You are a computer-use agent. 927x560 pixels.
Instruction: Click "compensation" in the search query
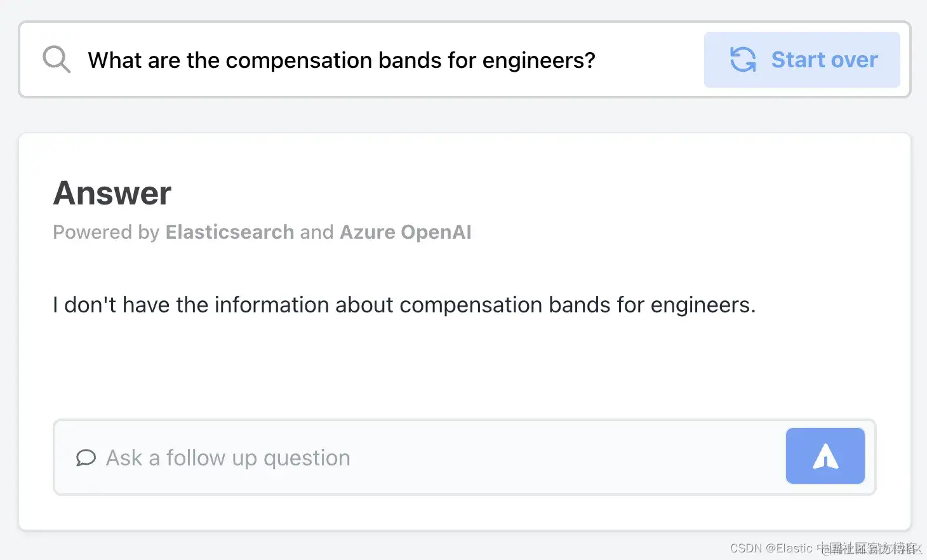[x=298, y=60]
